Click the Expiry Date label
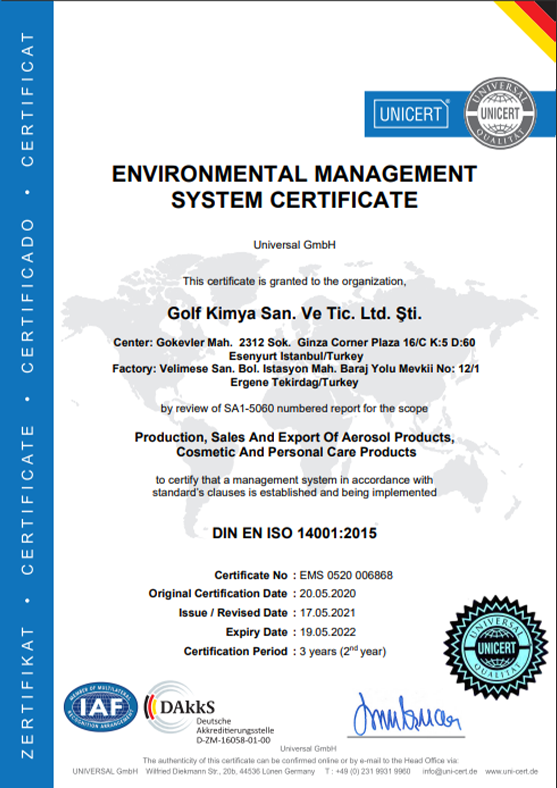Image resolution: width=557 pixels, height=788 pixels. [256, 632]
